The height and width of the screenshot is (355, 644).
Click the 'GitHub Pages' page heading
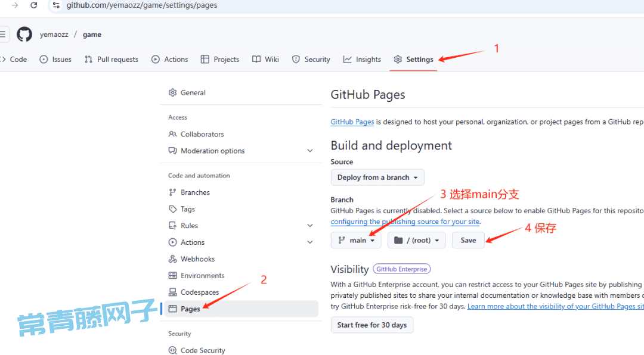point(367,95)
